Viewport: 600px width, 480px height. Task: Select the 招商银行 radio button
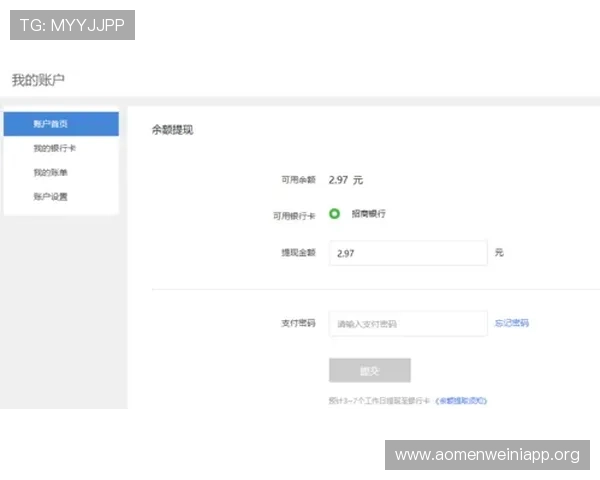click(334, 214)
